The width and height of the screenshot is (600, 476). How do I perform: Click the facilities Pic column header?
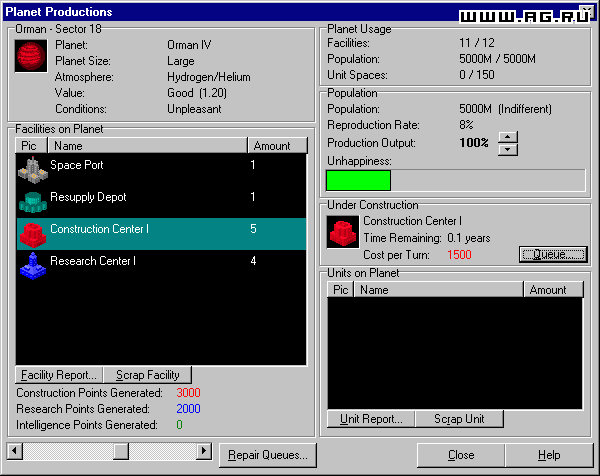click(31, 146)
